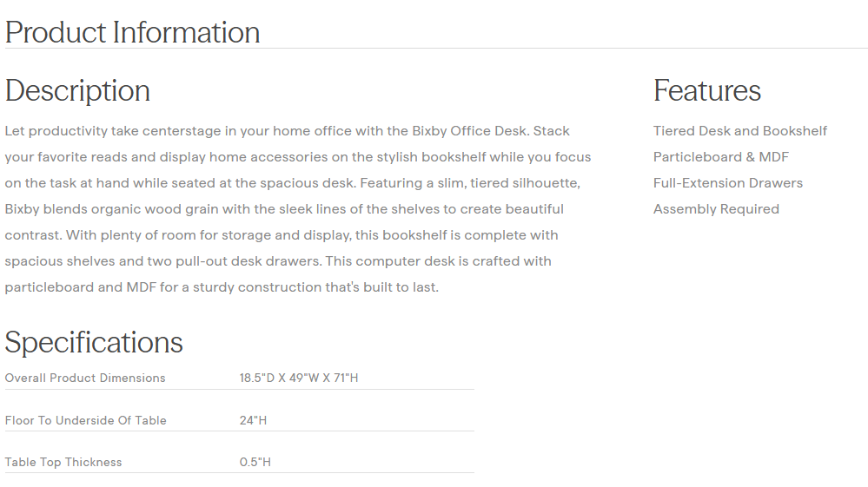
Task: Click the Overall Product Dimensions label
Action: (85, 378)
